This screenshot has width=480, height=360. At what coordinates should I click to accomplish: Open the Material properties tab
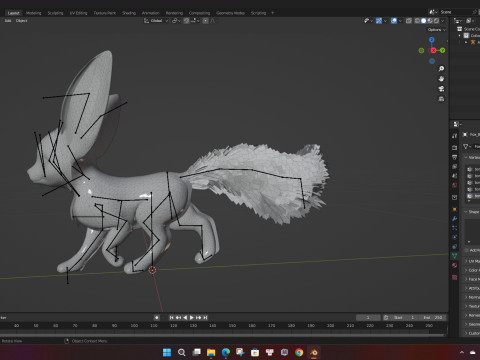[455, 265]
